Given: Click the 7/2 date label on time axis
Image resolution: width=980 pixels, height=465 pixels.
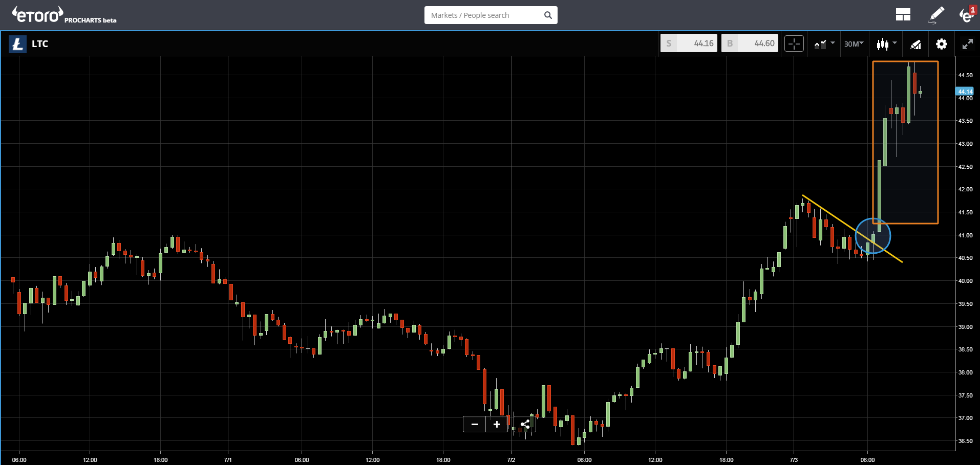Looking at the screenshot, I should coord(511,460).
